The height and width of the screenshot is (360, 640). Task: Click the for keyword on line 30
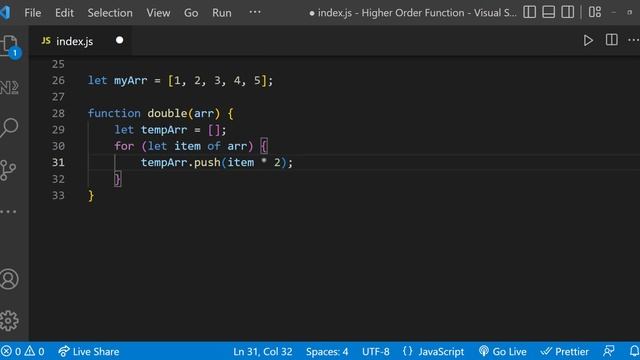(124, 146)
